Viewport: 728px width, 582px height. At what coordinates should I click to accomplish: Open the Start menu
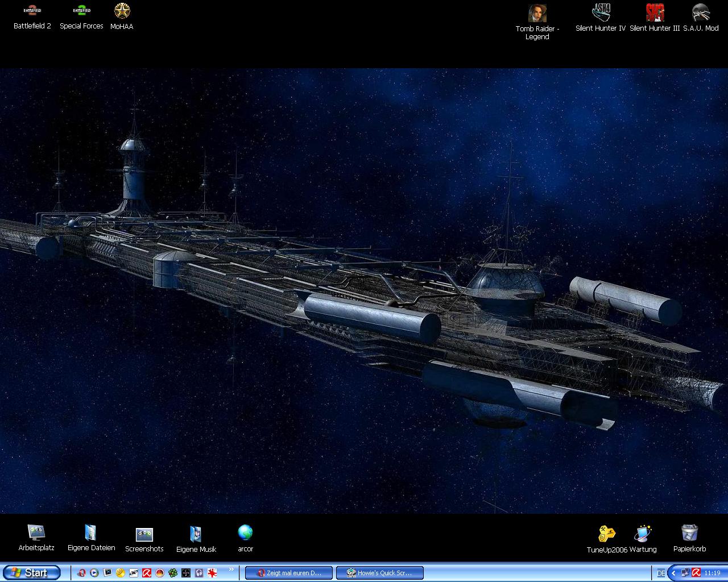click(x=31, y=572)
